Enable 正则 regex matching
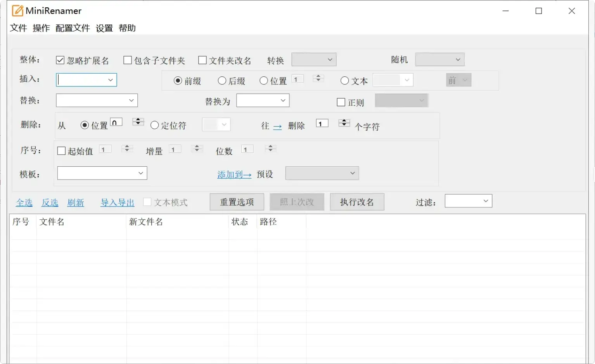Viewport: 595px width, 364px height. 341,102
